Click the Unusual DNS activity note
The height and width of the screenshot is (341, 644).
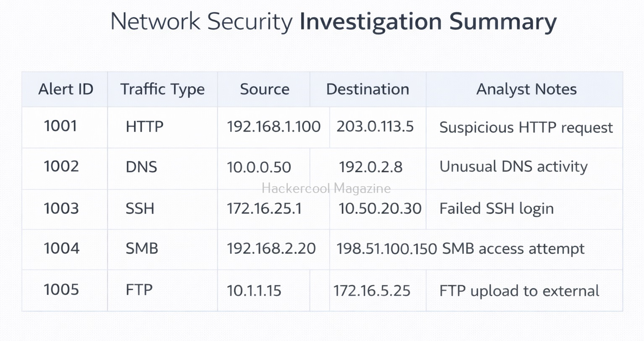point(513,167)
